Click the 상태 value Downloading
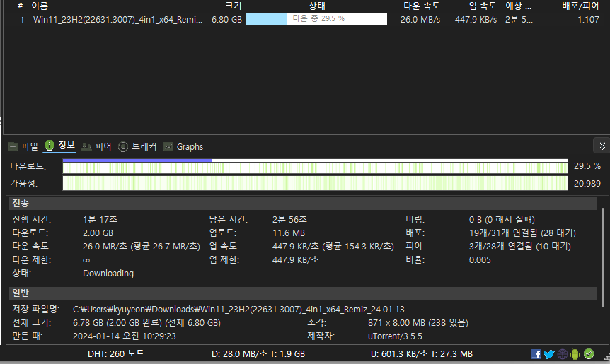The height and width of the screenshot is (364, 610). (x=108, y=273)
